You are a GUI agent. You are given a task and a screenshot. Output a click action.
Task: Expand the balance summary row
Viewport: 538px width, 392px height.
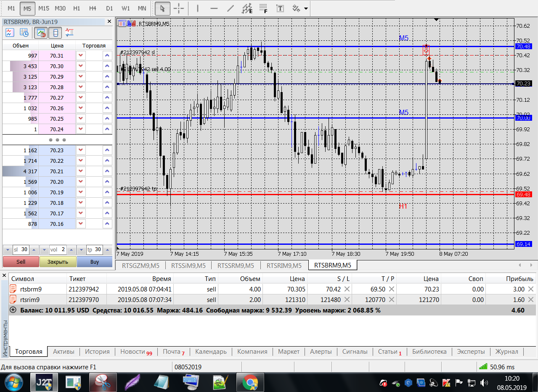click(13, 310)
